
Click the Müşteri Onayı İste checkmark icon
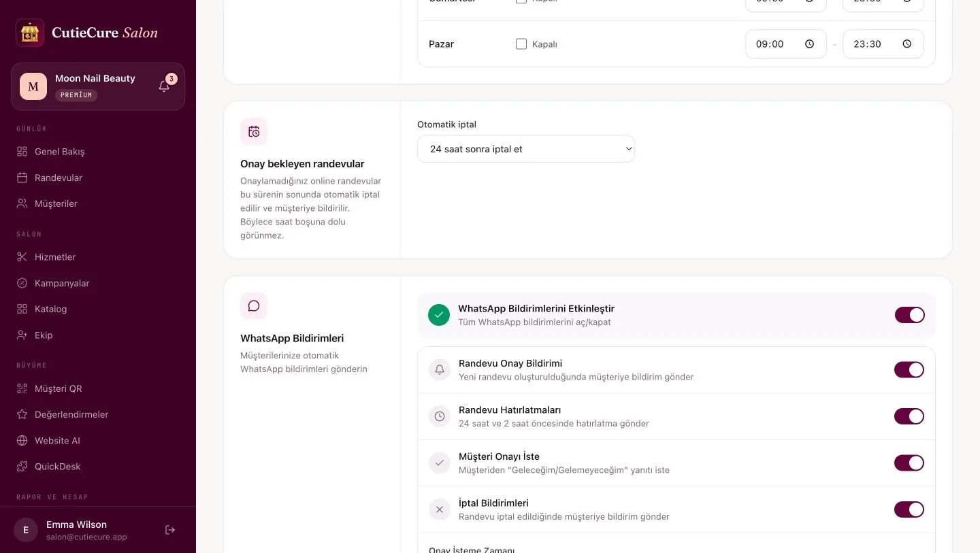click(x=440, y=463)
